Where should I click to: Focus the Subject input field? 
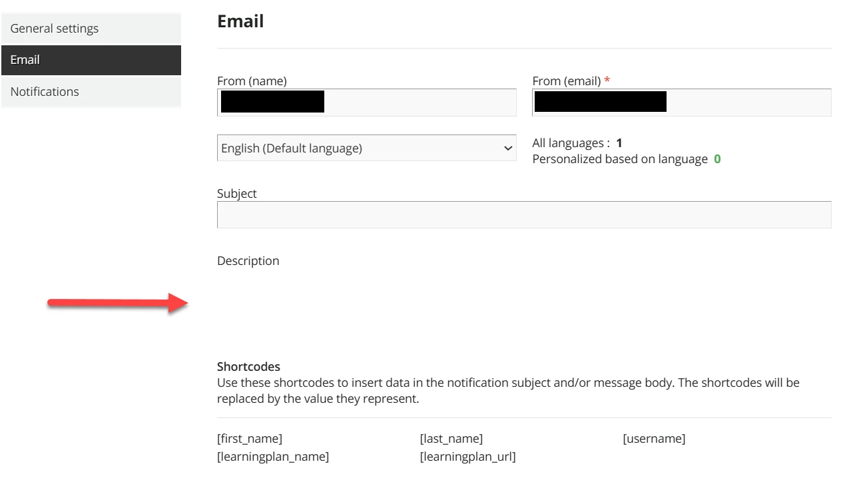pos(523,215)
